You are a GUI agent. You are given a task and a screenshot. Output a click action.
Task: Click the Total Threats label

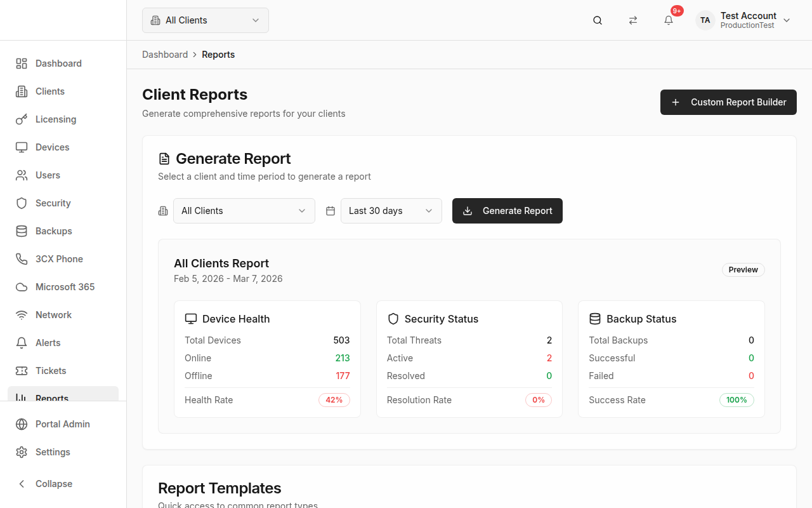point(414,340)
